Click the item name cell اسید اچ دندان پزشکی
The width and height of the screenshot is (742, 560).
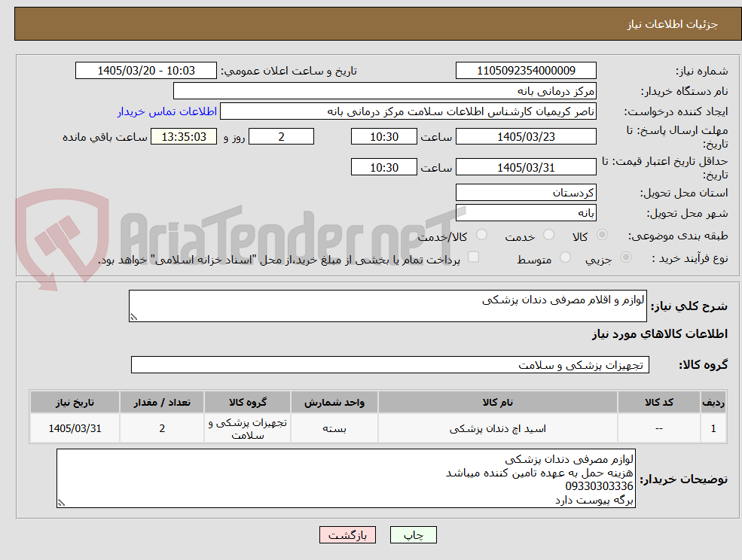click(x=497, y=428)
